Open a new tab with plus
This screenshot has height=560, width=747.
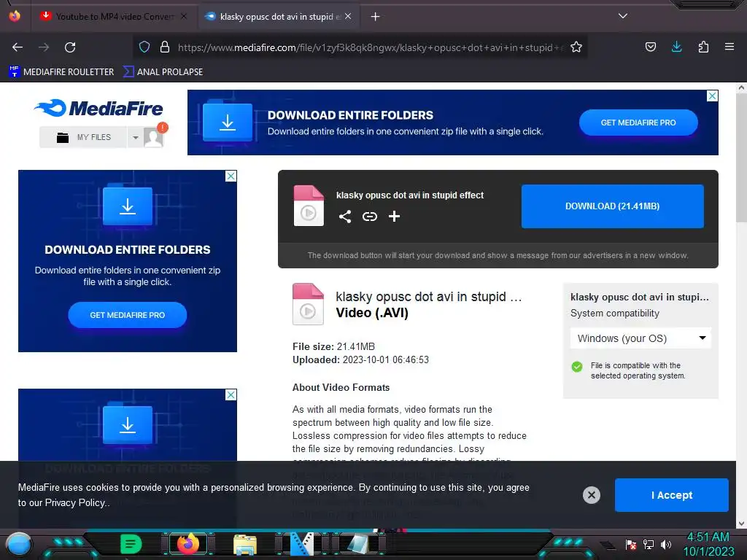376,17
